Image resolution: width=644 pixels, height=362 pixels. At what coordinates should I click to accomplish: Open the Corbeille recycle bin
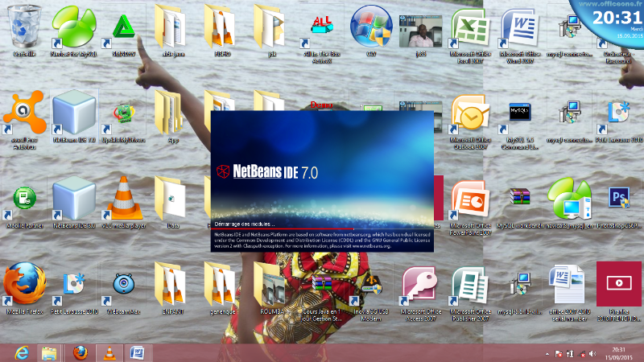coord(25,31)
